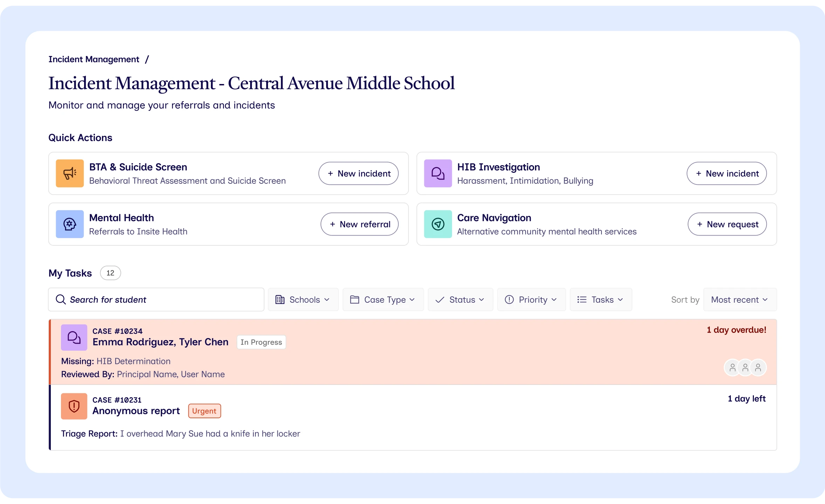Start new incident for HIB Investigation
Screen dimensions: 825x504
pos(727,173)
